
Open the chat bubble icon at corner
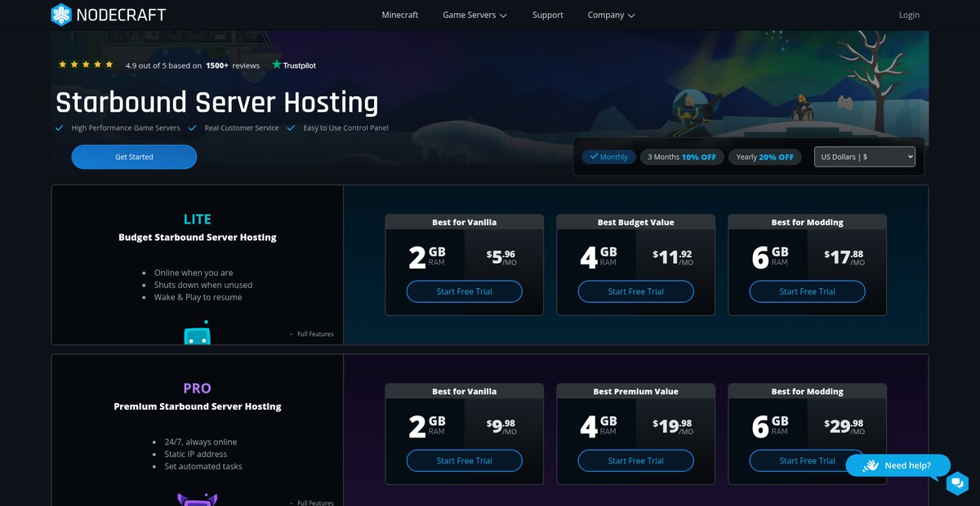tap(957, 483)
